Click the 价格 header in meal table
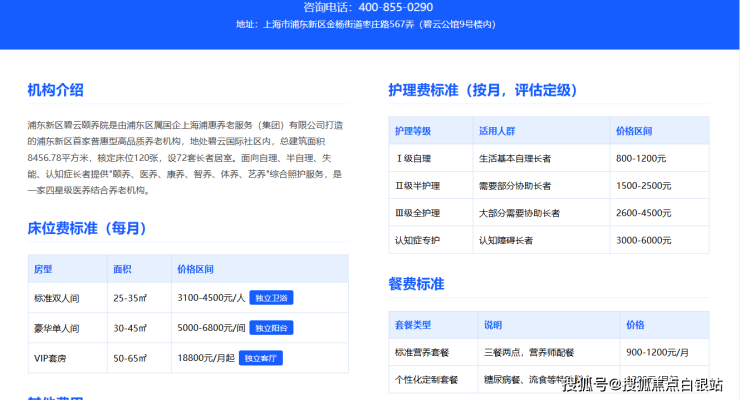740x400 pixels. pyautogui.click(x=635, y=325)
